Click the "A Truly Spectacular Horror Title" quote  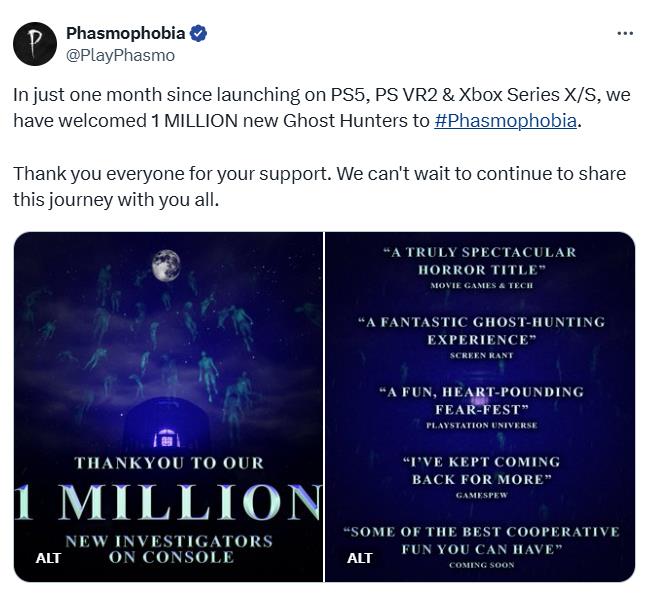tap(480, 261)
